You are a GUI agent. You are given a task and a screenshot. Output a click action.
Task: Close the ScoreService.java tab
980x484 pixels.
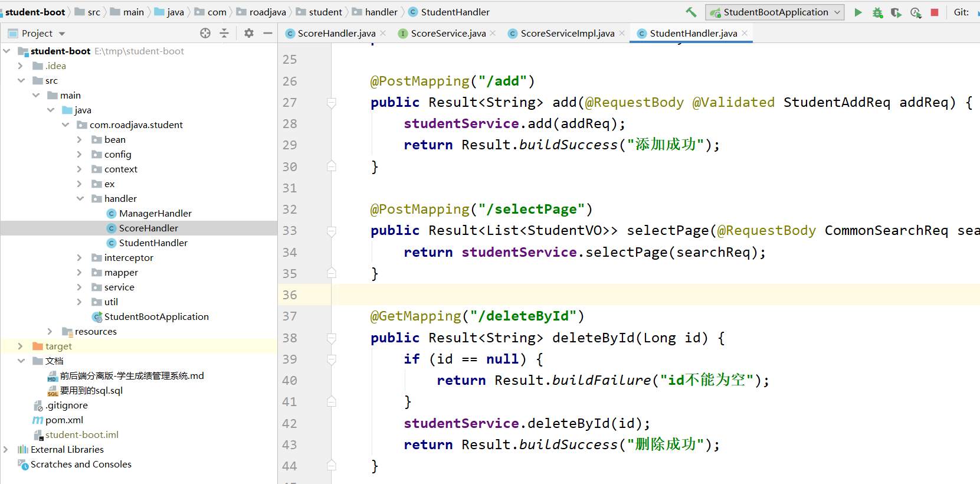[x=493, y=33]
